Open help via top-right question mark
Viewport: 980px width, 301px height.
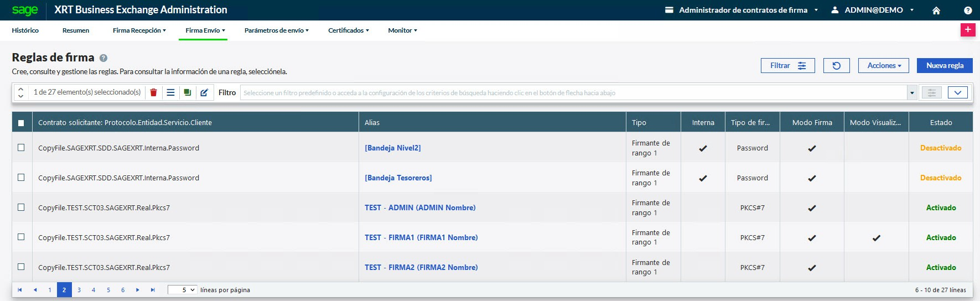tap(968, 11)
